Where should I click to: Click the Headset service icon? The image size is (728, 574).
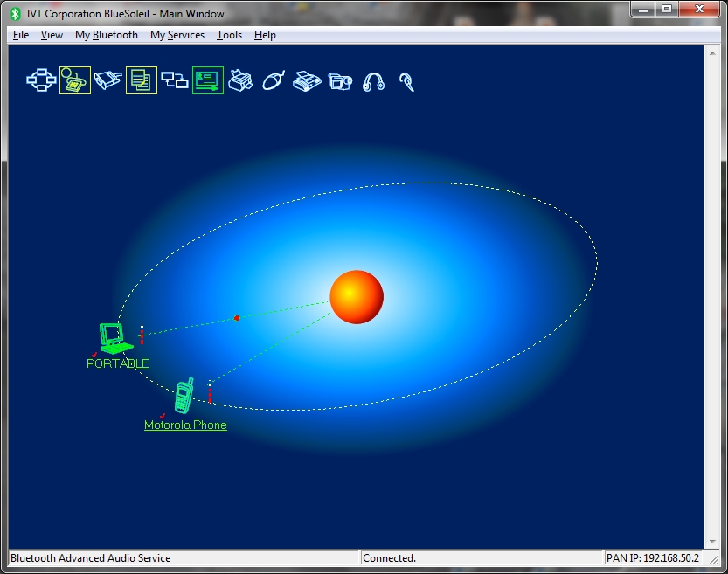[406, 81]
